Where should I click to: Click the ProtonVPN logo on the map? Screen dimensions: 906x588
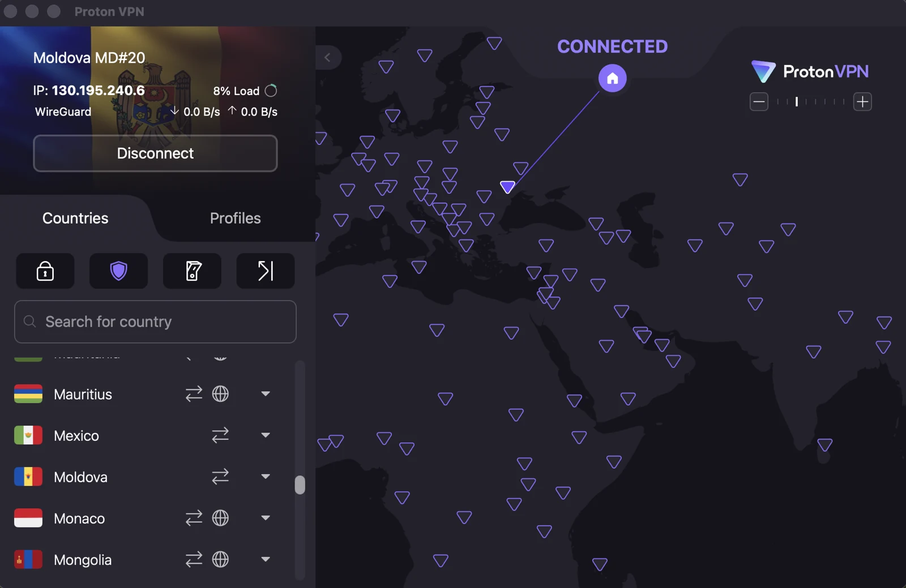pos(810,71)
